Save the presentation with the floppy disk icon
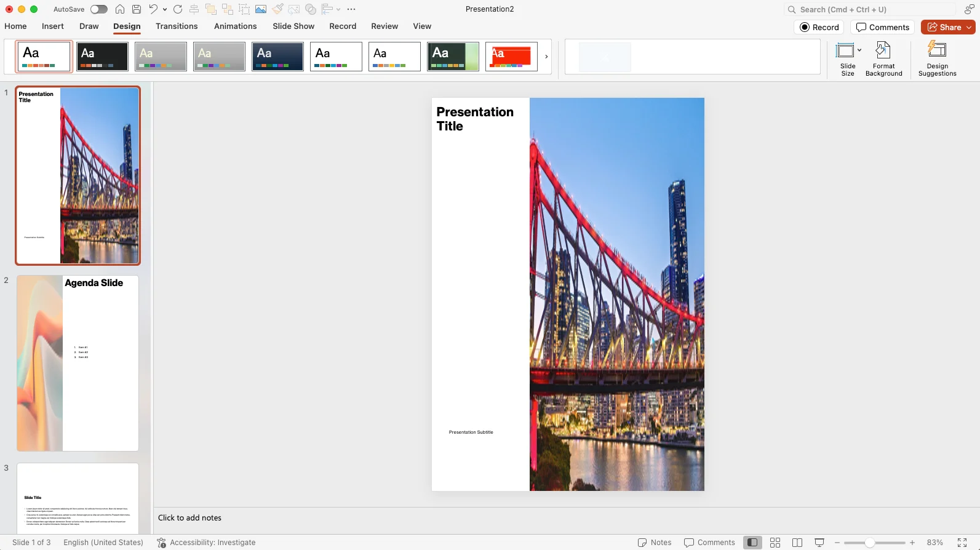This screenshot has width=980, height=550. [137, 9]
